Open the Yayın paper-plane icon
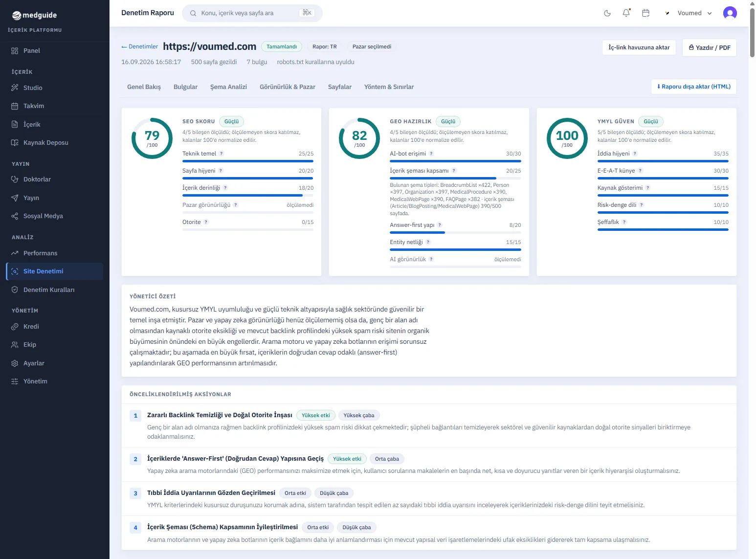756x559 pixels. tap(15, 198)
